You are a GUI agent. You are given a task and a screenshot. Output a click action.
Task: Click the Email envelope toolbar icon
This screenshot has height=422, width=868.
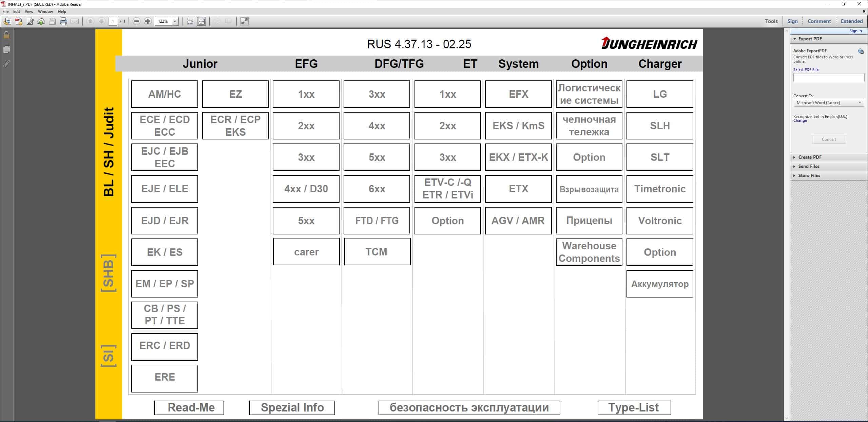[75, 21]
